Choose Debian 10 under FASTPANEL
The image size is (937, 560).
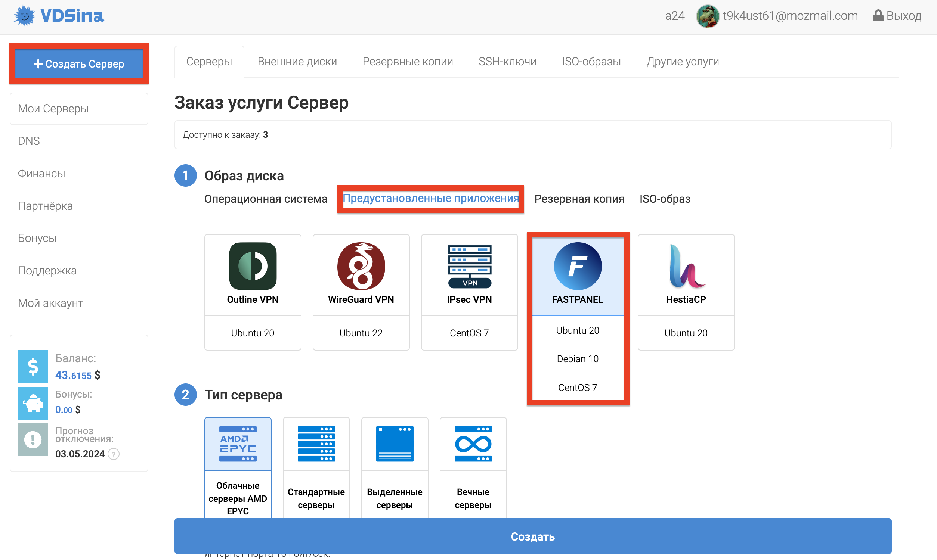point(578,359)
